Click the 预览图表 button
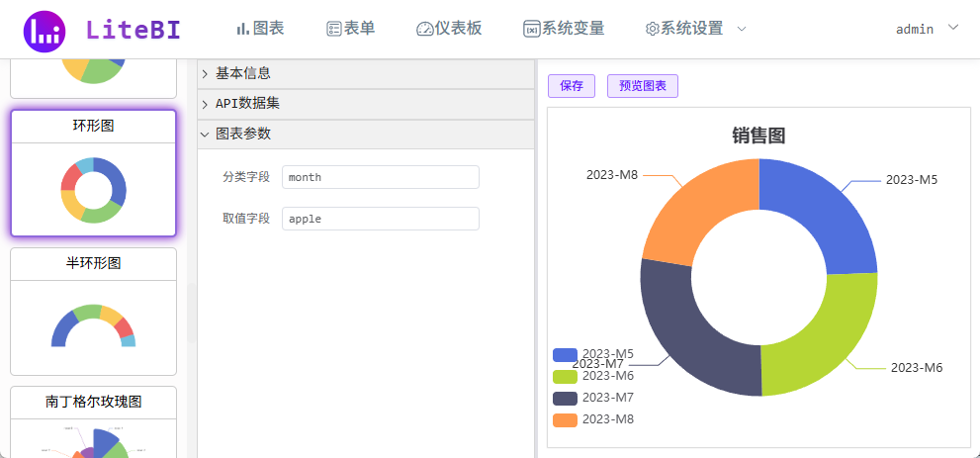Image resolution: width=980 pixels, height=458 pixels. [x=642, y=86]
